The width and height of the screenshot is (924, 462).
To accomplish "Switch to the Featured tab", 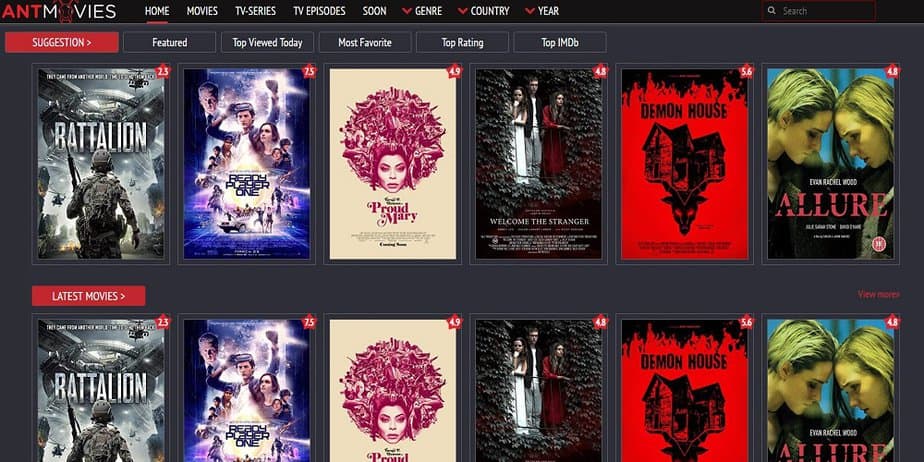I will pos(170,42).
